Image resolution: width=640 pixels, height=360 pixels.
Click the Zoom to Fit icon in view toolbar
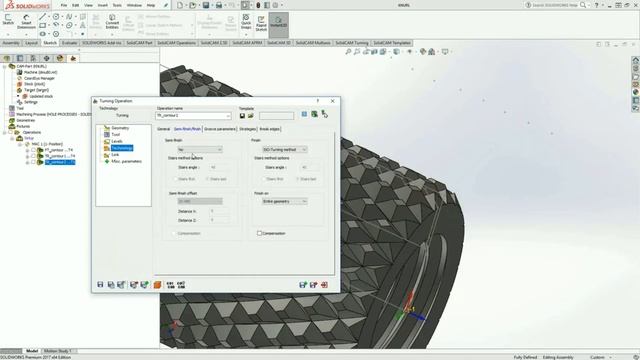(x=348, y=52)
